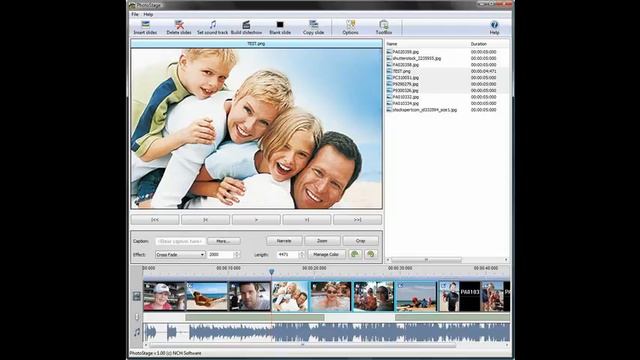Click the first narration clip bar
640x360 pixels.
tap(255, 317)
